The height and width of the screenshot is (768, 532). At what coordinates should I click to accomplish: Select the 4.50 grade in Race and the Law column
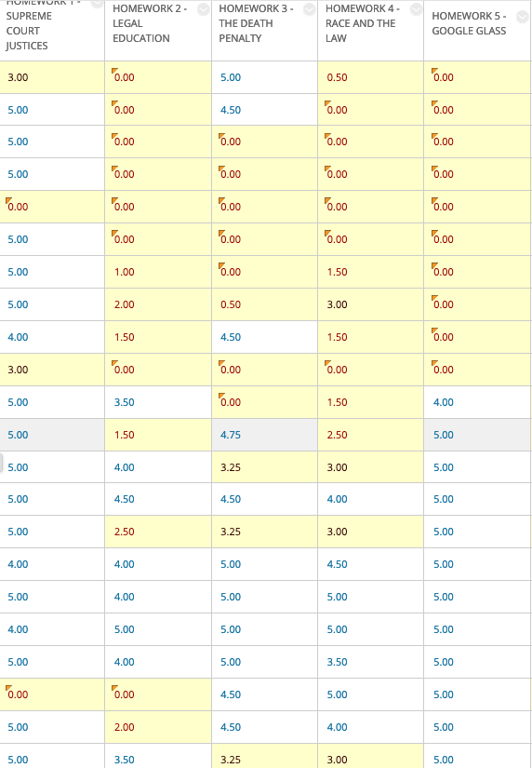(x=338, y=564)
